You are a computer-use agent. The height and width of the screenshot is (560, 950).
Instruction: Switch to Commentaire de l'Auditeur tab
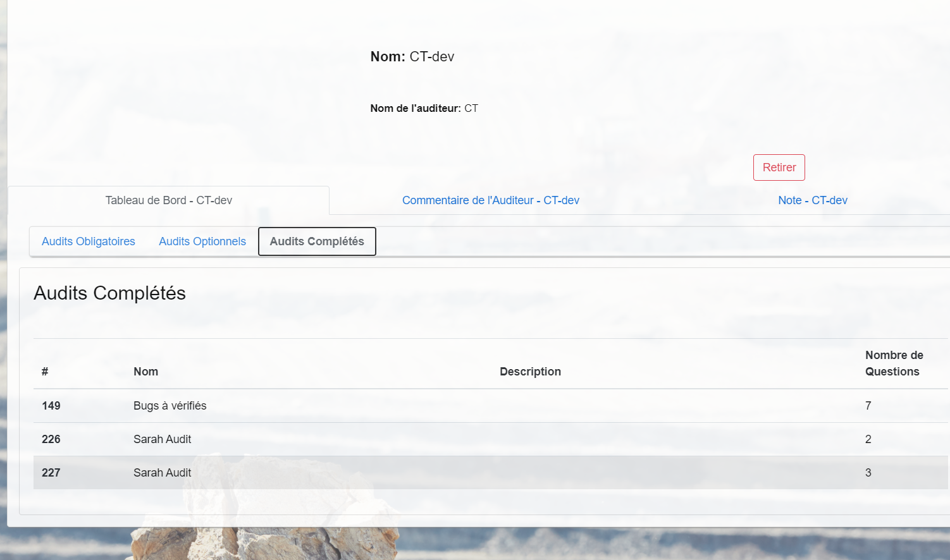(x=490, y=200)
